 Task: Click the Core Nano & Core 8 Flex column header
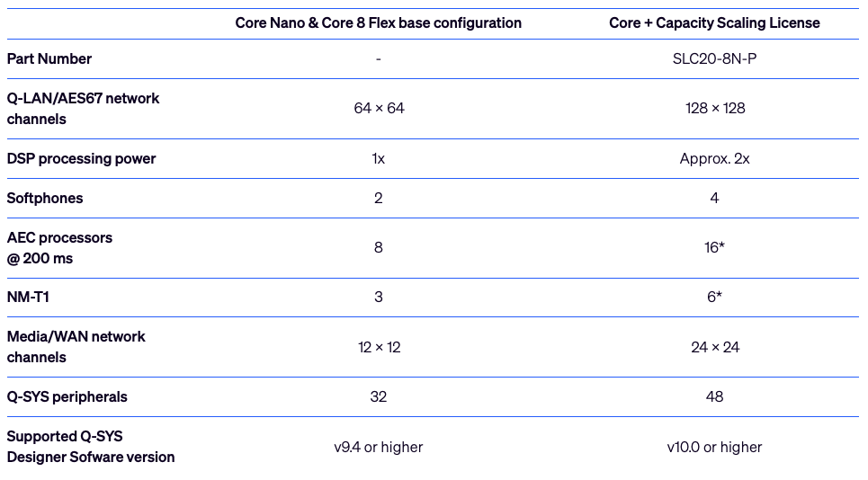(x=378, y=22)
